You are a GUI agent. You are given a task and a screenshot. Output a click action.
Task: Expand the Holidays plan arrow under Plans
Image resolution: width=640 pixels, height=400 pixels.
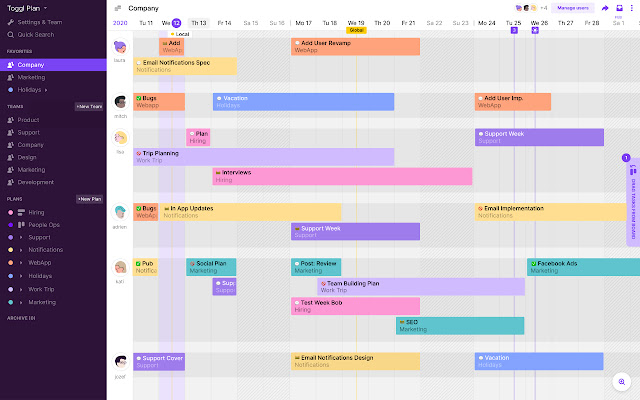coord(21,276)
